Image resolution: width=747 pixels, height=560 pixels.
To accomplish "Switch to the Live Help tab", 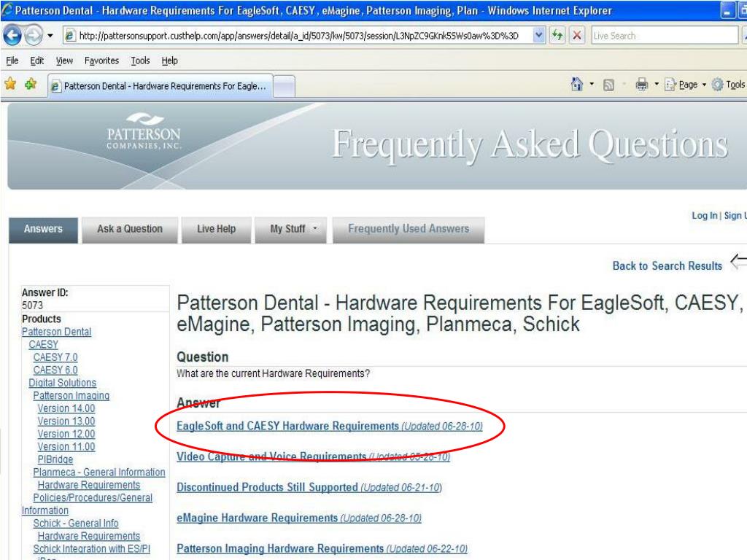I will pyautogui.click(x=216, y=229).
